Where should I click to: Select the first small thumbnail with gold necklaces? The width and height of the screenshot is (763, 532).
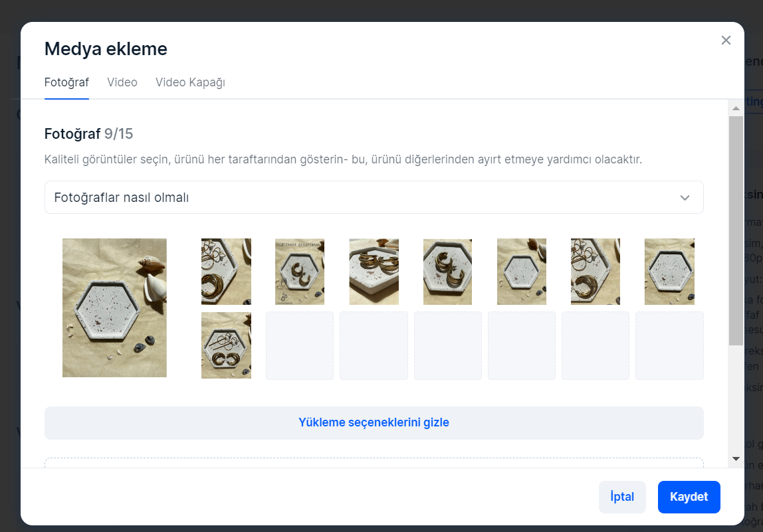(x=226, y=272)
